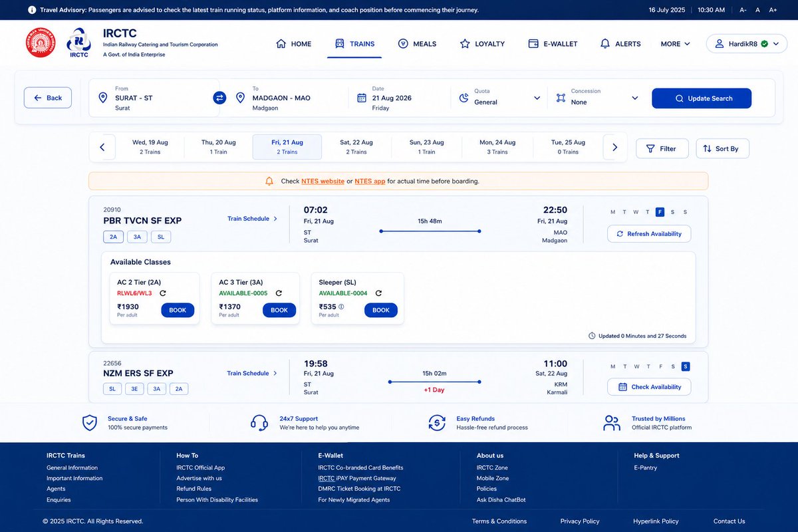Click the swap stations icon
Image resolution: width=798 pixels, height=532 pixels.
(x=219, y=98)
